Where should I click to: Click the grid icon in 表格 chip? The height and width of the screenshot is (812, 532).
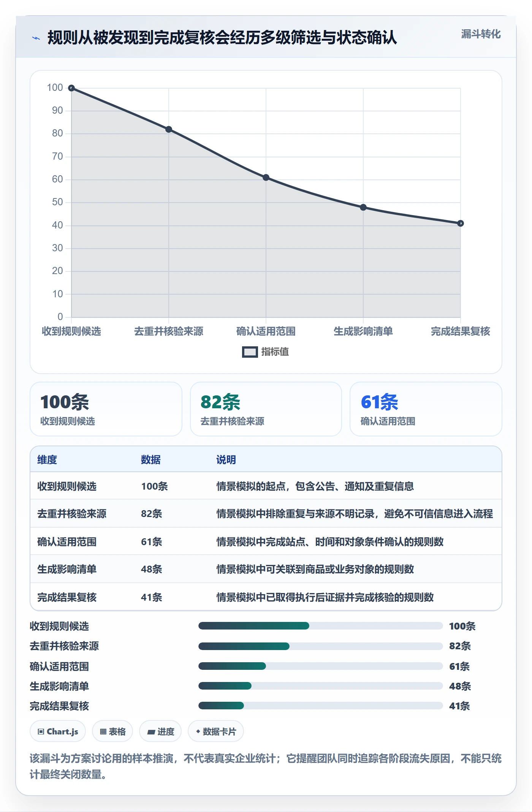[x=103, y=732]
